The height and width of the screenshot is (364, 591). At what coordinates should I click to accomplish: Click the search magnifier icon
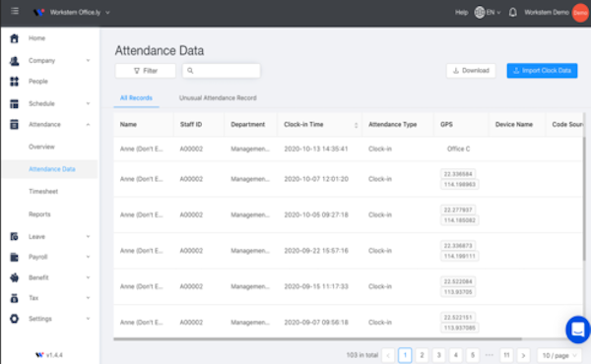coord(190,71)
